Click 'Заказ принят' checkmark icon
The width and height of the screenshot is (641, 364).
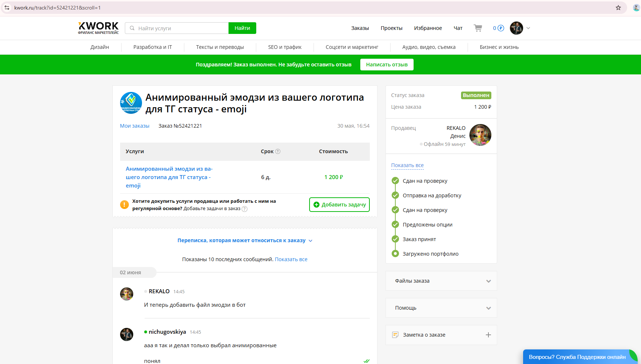(x=395, y=239)
